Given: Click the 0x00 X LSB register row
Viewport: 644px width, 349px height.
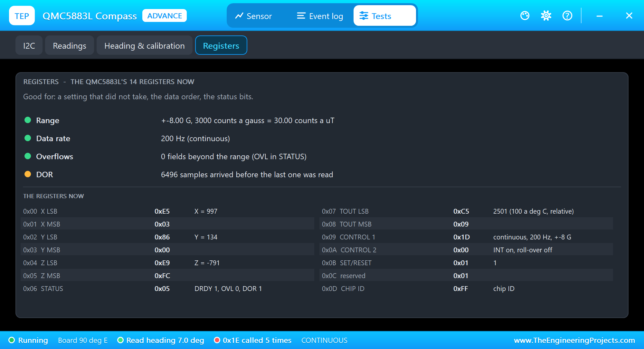Looking at the screenshot, I should [167, 211].
